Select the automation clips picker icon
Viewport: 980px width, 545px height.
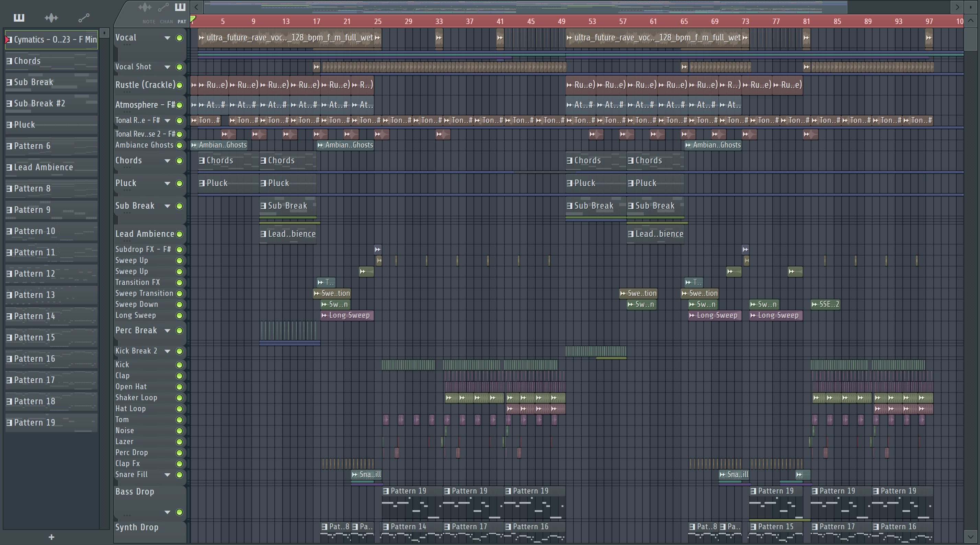coord(84,18)
